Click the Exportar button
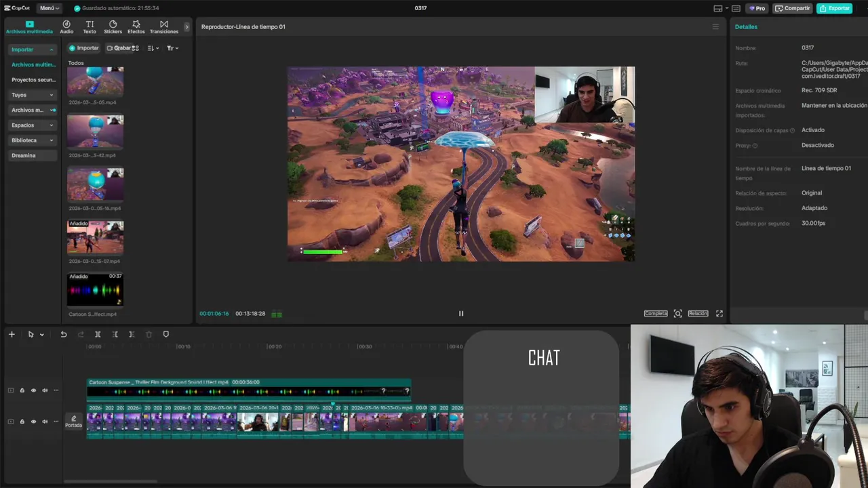This screenshot has width=868, height=488. (834, 8)
